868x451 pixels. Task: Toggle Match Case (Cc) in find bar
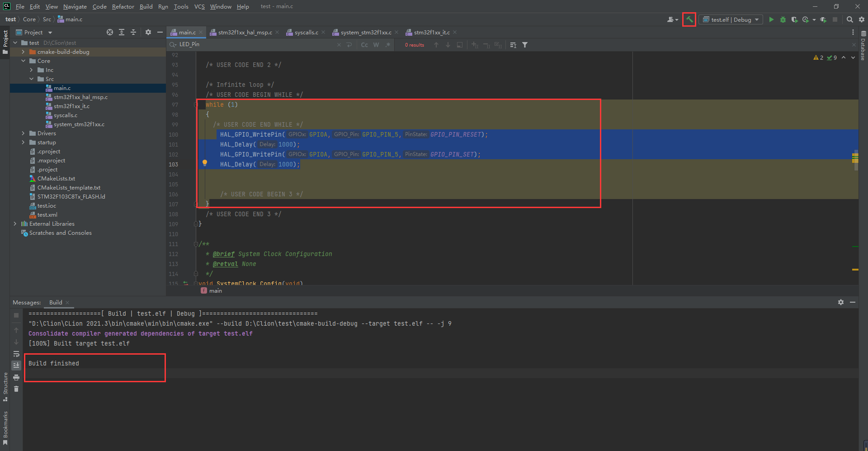click(x=364, y=45)
